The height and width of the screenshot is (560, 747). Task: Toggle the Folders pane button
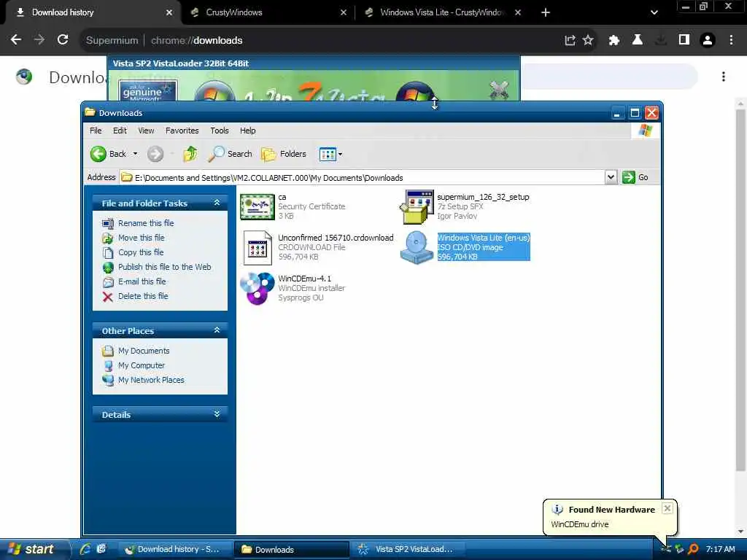click(x=284, y=154)
